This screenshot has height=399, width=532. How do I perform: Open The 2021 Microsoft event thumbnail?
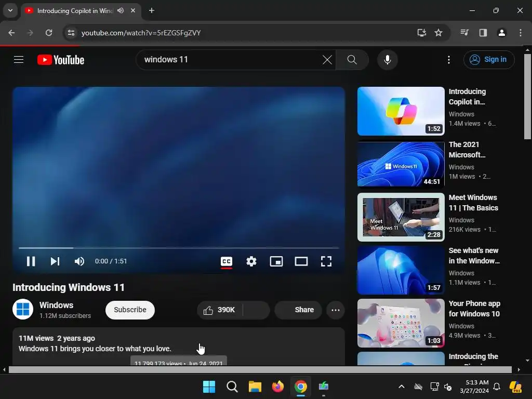pyautogui.click(x=401, y=164)
